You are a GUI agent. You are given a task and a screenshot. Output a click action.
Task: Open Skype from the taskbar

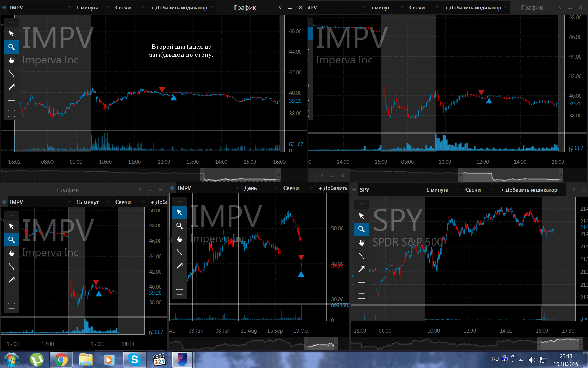134,360
